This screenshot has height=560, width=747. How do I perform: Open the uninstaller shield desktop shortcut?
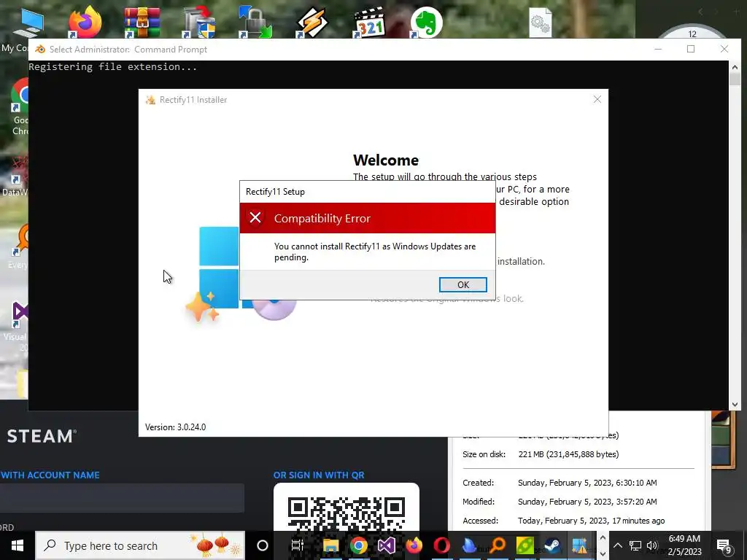point(199,22)
